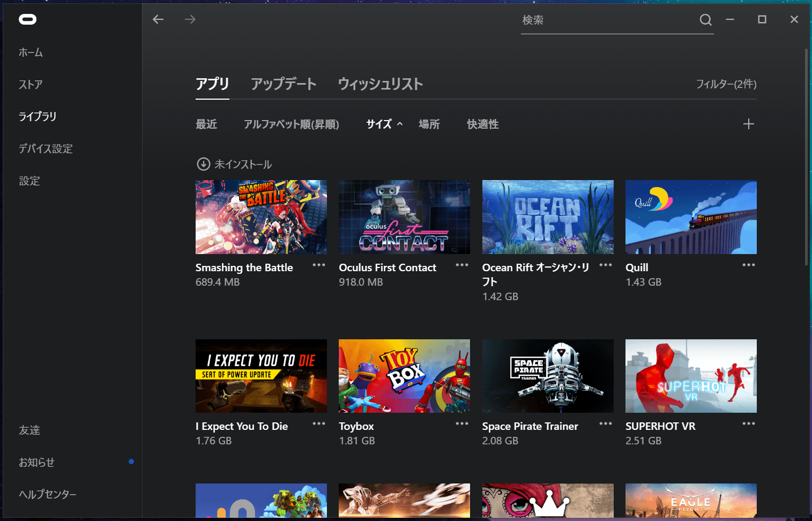The image size is (812, 521).
Task: Open more options for Ocean Rift
Action: (x=606, y=265)
